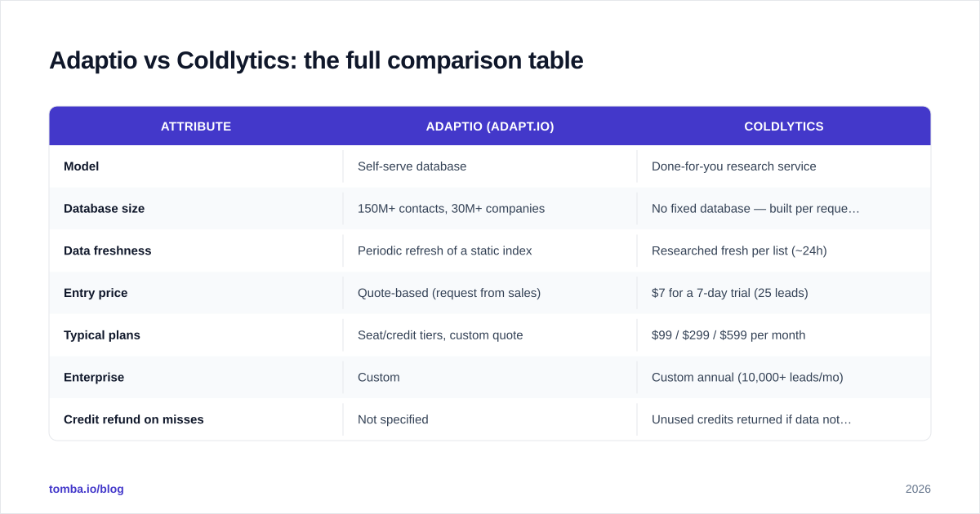Click the tomba.io/blog link

[87, 489]
